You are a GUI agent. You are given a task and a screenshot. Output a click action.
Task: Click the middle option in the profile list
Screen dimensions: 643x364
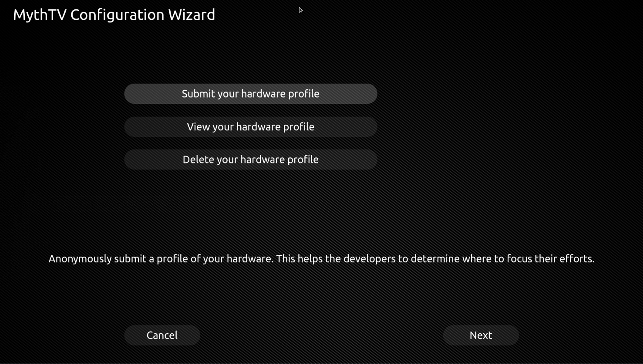click(x=250, y=127)
